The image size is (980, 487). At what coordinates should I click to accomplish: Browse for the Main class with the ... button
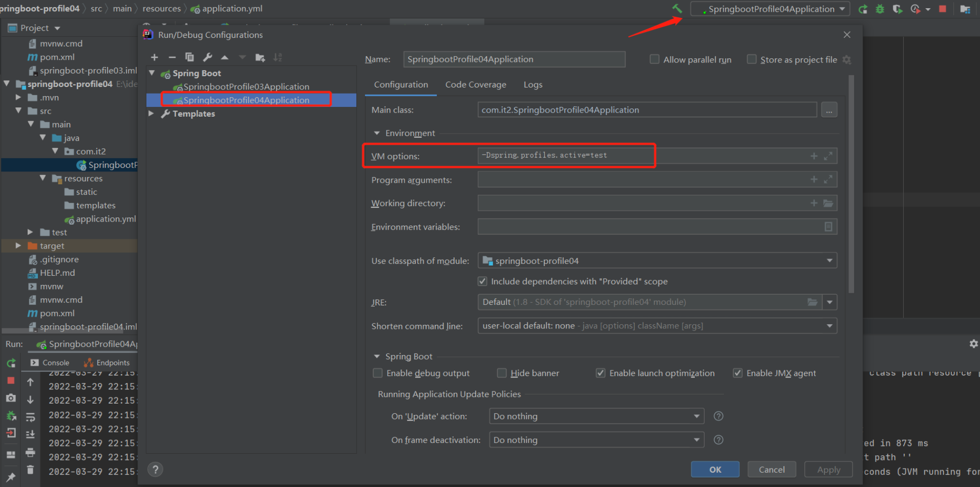click(829, 110)
